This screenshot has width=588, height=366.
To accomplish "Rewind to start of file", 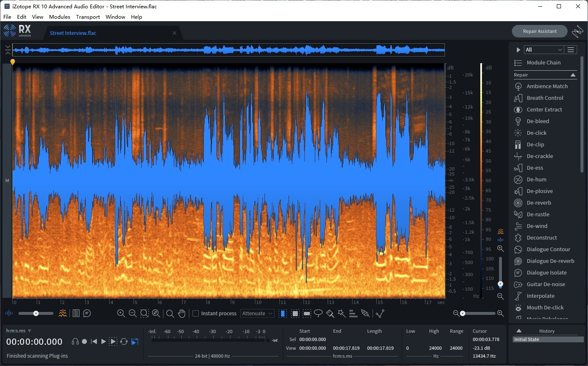I will pos(94,341).
